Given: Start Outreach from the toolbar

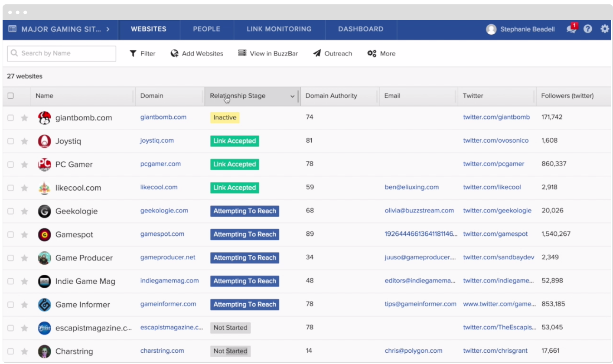Looking at the screenshot, I should click(x=333, y=54).
